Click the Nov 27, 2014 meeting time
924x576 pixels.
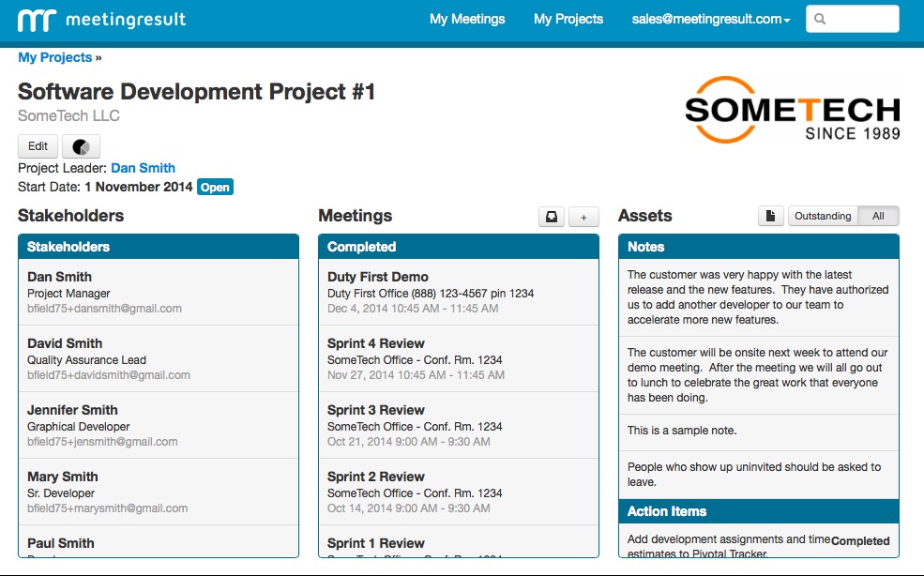click(x=416, y=375)
